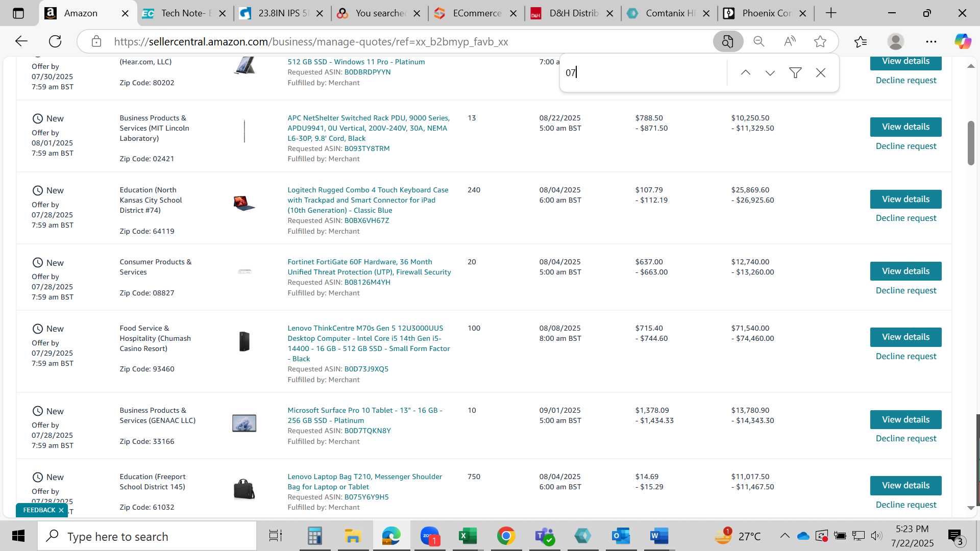View site information lock icon
The height and width of the screenshot is (551, 980).
point(96,41)
